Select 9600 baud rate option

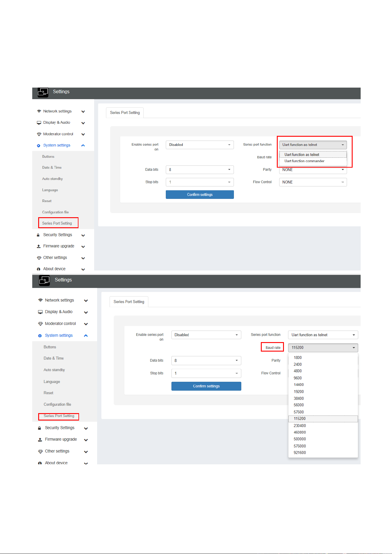coord(323,378)
